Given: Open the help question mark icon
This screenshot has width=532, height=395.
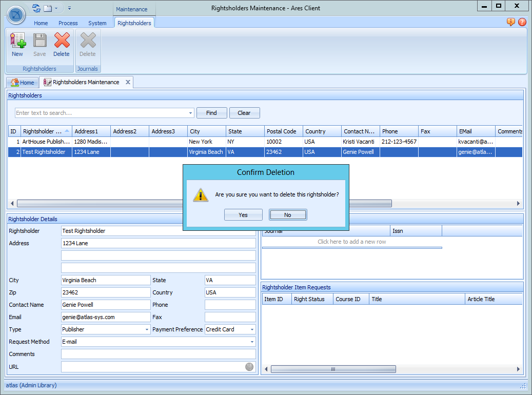Looking at the screenshot, I should click(522, 22).
